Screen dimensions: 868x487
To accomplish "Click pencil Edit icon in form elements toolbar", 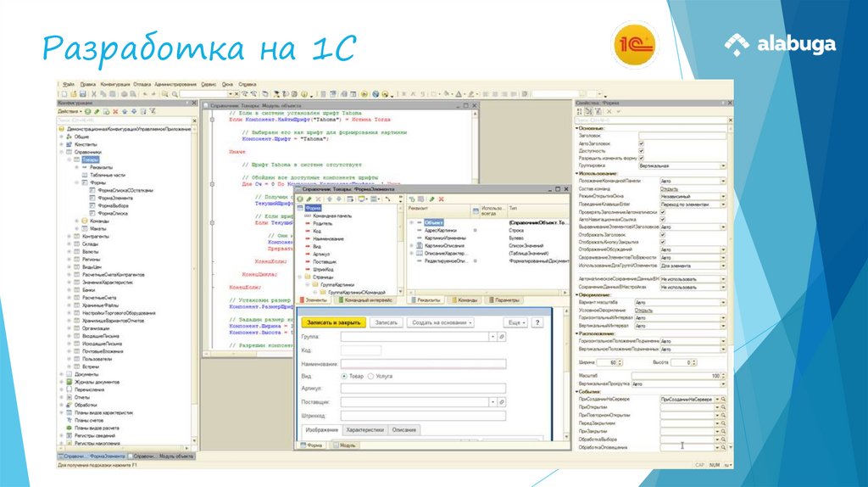I will tap(309, 199).
